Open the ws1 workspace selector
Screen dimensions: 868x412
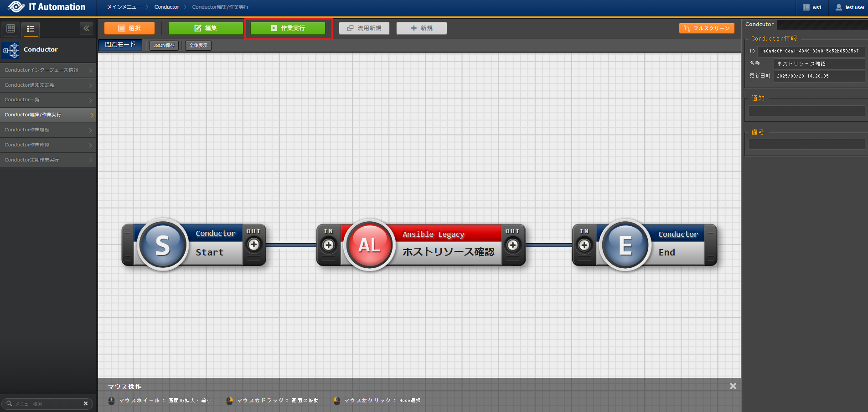pos(812,7)
